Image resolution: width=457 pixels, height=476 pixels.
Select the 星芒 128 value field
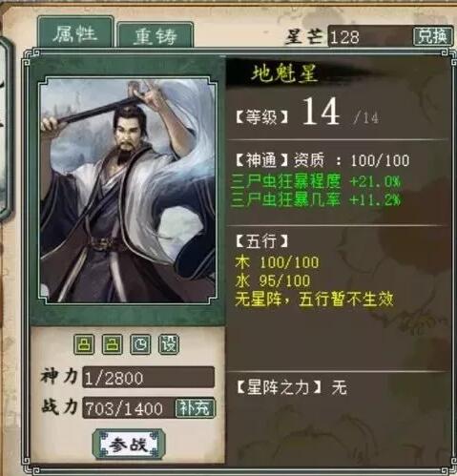[x=370, y=36]
